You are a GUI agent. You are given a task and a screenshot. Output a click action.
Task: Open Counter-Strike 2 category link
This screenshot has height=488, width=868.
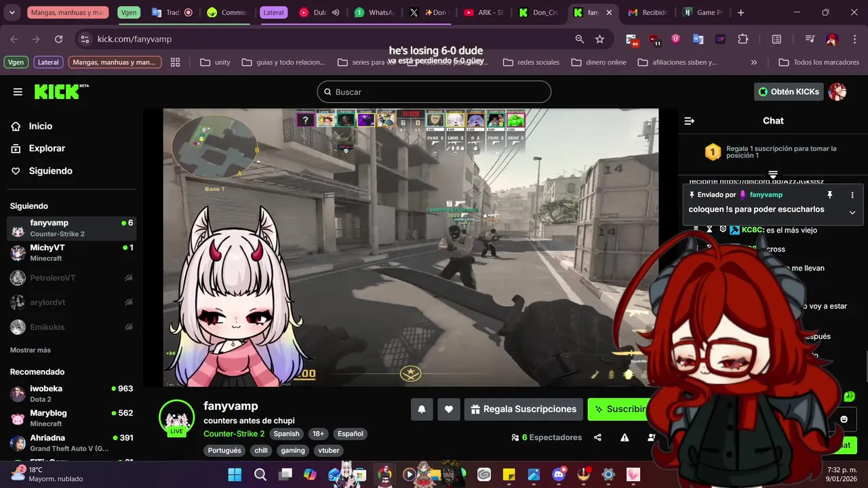coord(234,434)
